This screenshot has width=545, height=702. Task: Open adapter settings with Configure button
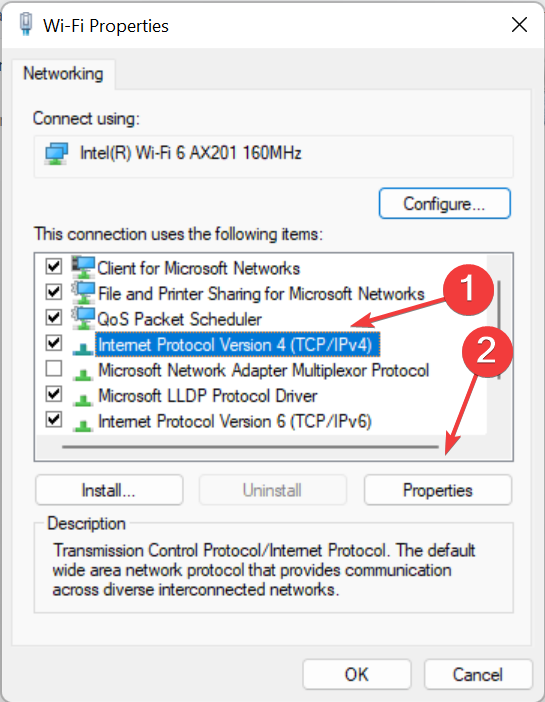point(444,204)
